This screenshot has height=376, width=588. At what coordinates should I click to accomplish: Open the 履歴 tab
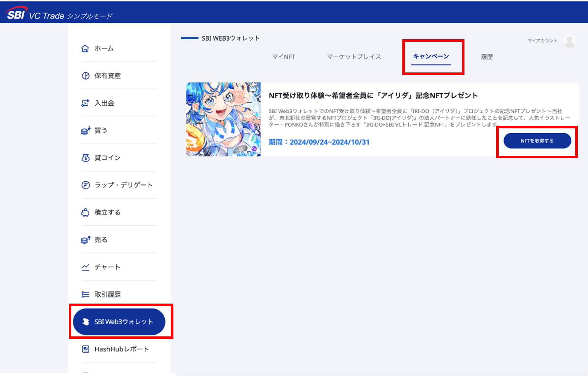coord(487,57)
